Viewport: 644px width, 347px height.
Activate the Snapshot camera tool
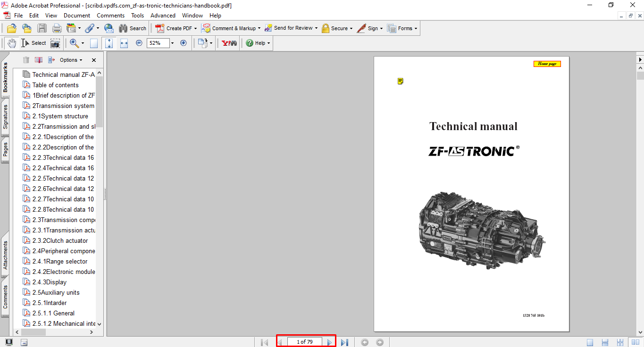tap(55, 43)
